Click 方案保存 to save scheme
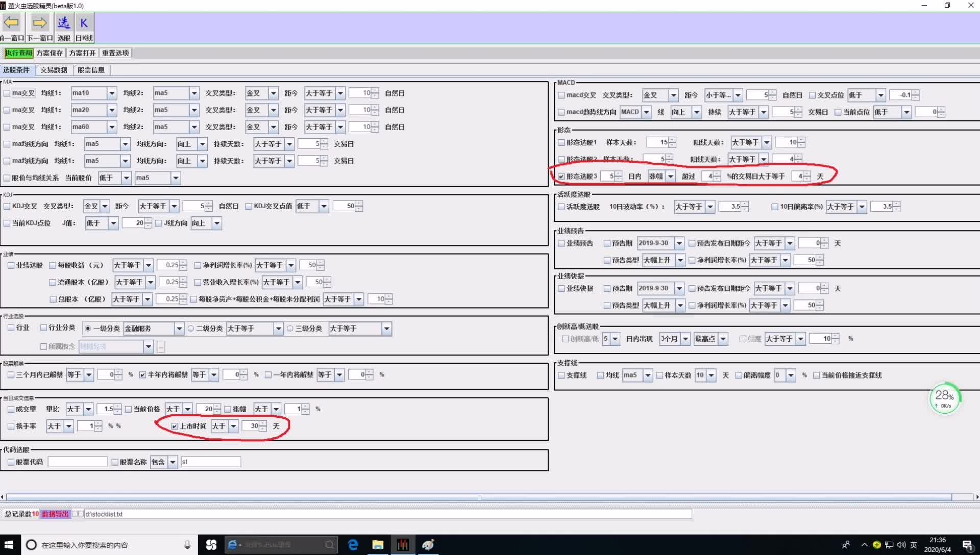The image size is (980, 555). click(x=50, y=53)
